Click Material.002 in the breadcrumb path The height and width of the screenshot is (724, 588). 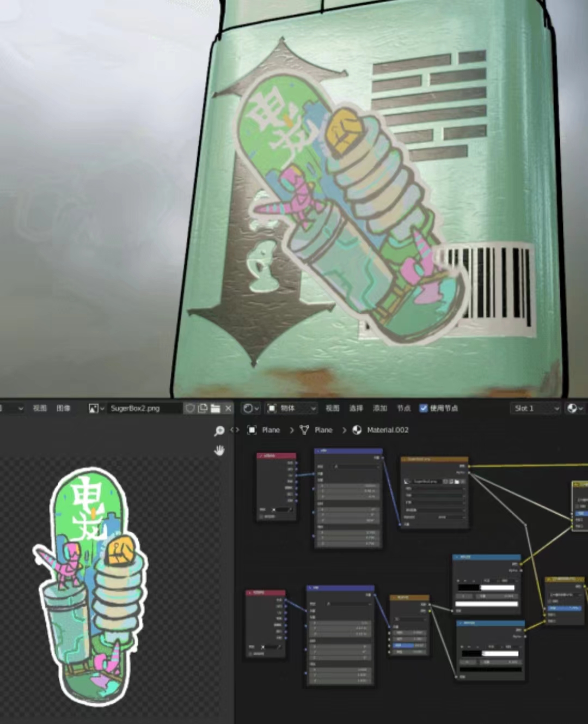click(387, 430)
